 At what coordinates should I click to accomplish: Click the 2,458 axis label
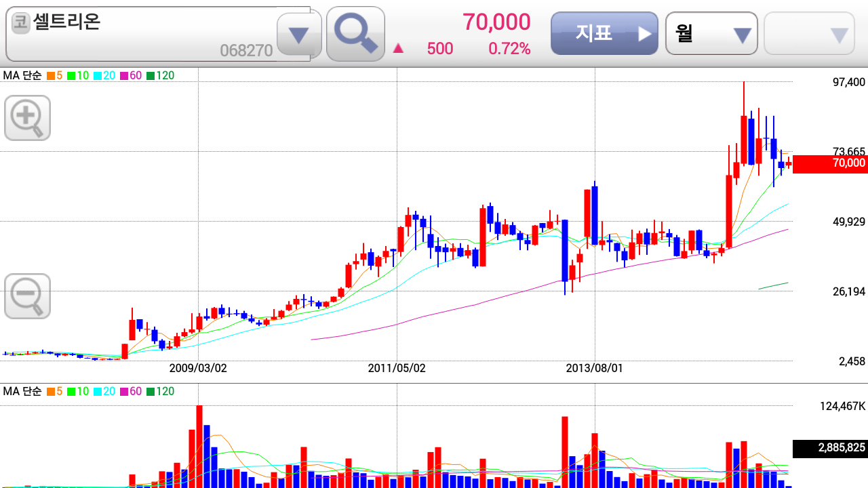(852, 362)
